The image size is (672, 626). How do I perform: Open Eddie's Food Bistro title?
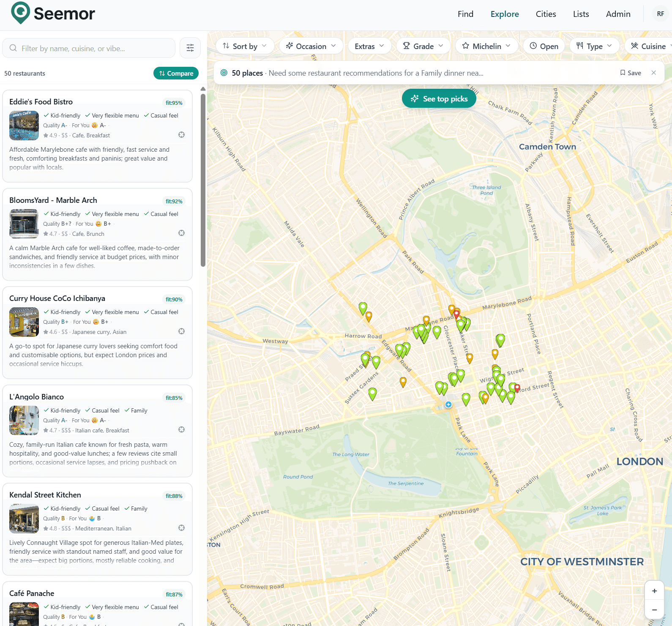tap(41, 102)
